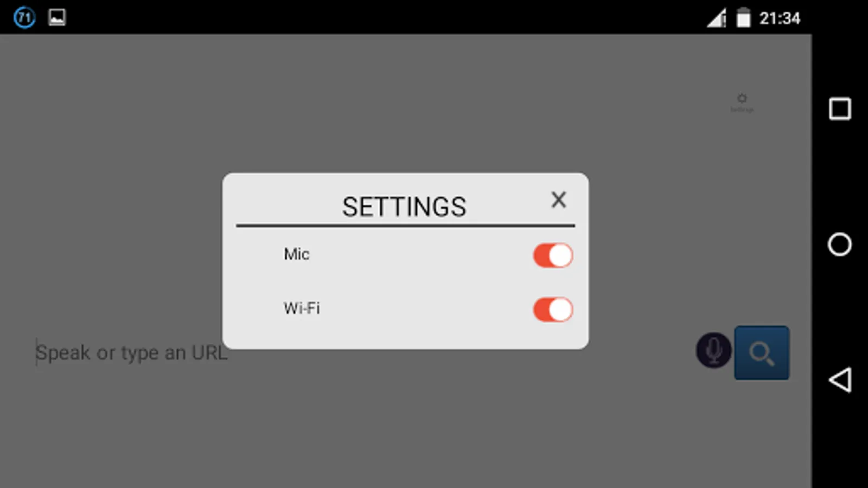This screenshot has height=488, width=868.
Task: Tap the blue magnifier search button
Action: click(x=762, y=353)
